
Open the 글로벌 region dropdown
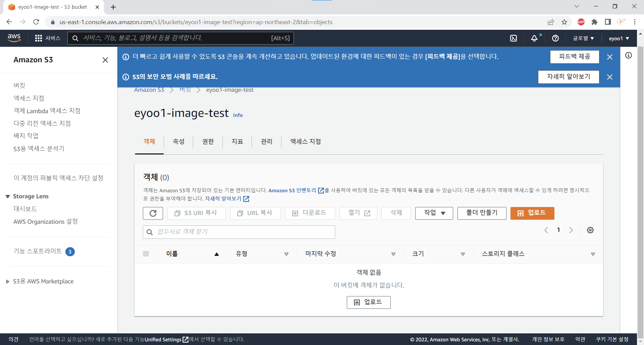point(584,38)
